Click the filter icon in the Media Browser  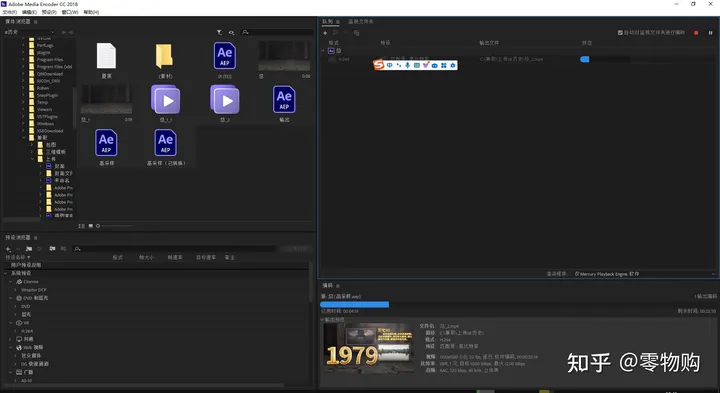pos(219,32)
